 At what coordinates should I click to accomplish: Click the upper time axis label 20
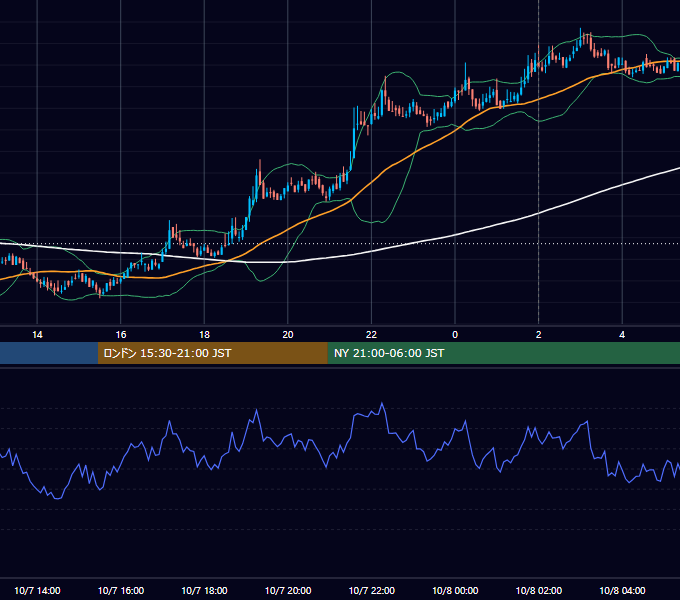(288, 335)
